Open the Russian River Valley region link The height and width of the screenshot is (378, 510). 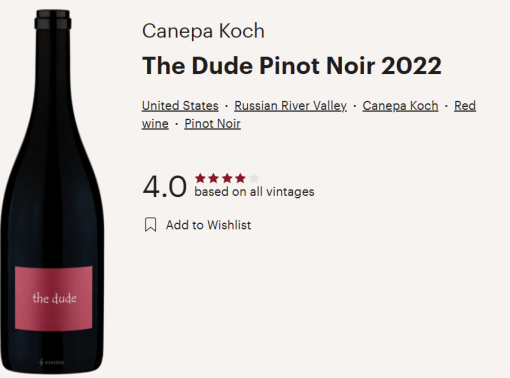coord(290,106)
